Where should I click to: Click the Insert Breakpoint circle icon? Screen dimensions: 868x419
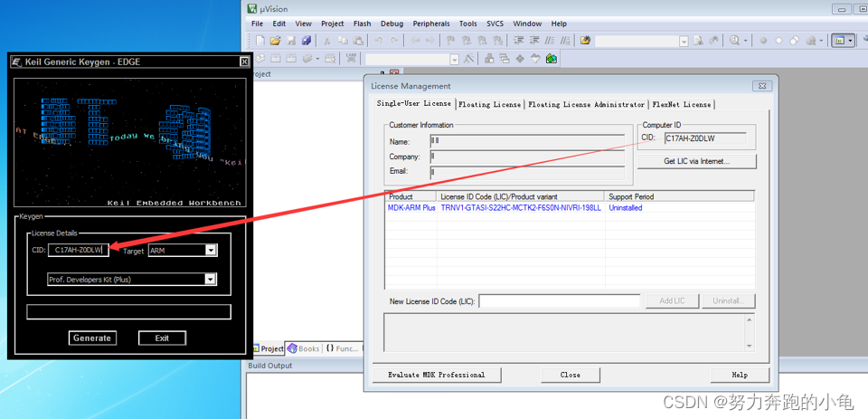tap(763, 41)
